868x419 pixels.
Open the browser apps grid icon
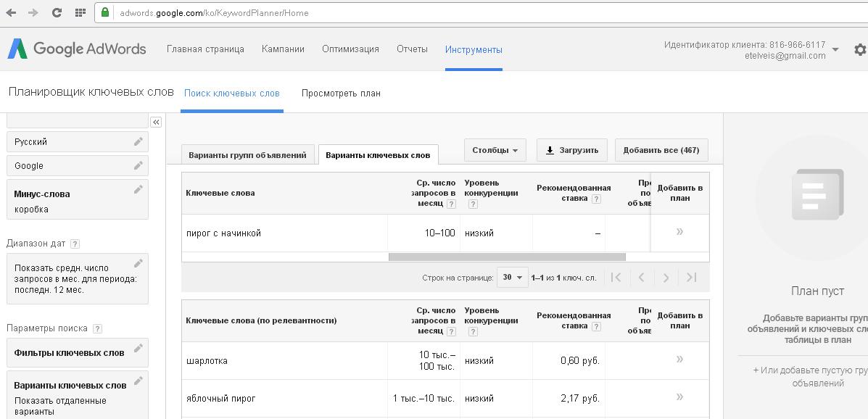80,13
